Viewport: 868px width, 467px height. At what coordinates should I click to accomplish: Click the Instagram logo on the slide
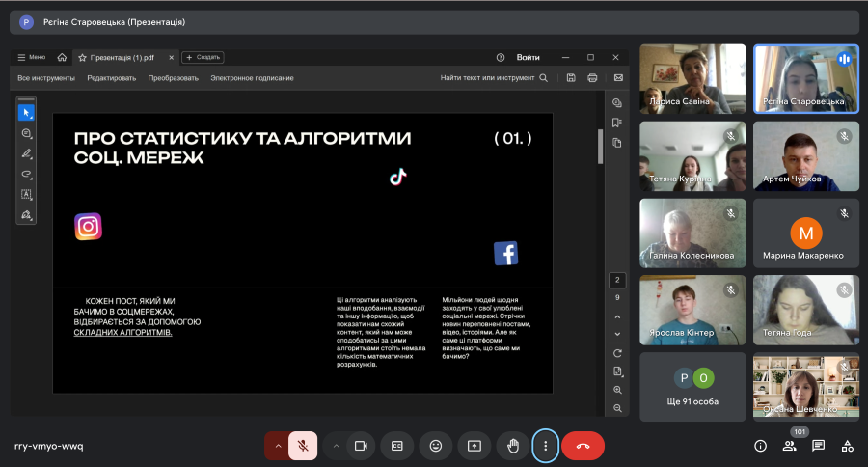pyautogui.click(x=88, y=227)
